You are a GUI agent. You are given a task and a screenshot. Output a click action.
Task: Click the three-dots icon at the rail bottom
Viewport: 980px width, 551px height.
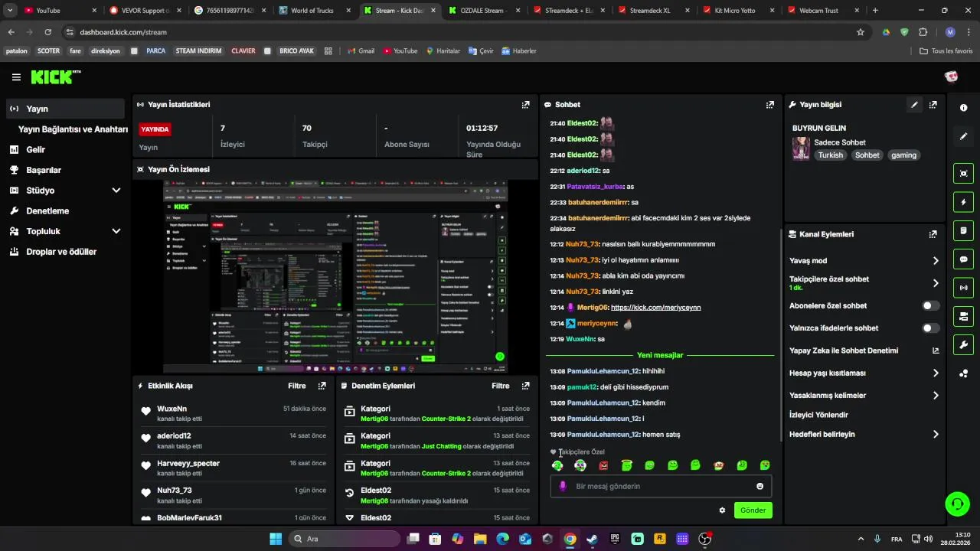963,373
